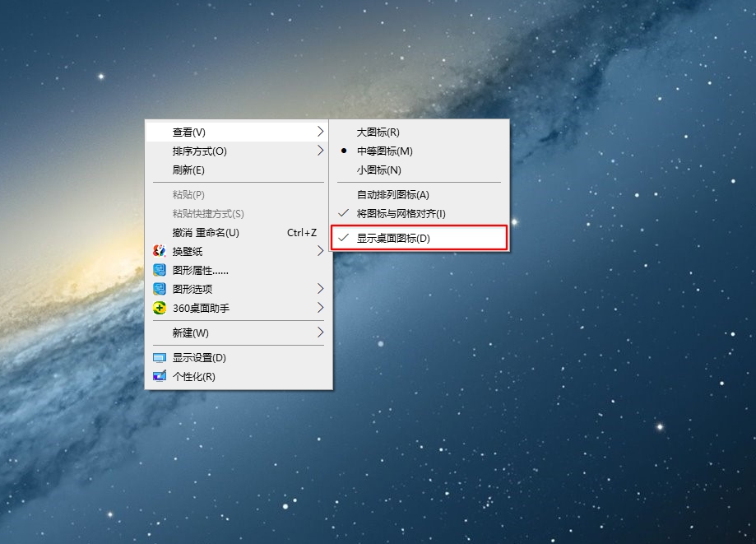Viewport: 756px width, 544px height.
Task: Open the 排序方式(O) menu entry
Action: tap(237, 151)
